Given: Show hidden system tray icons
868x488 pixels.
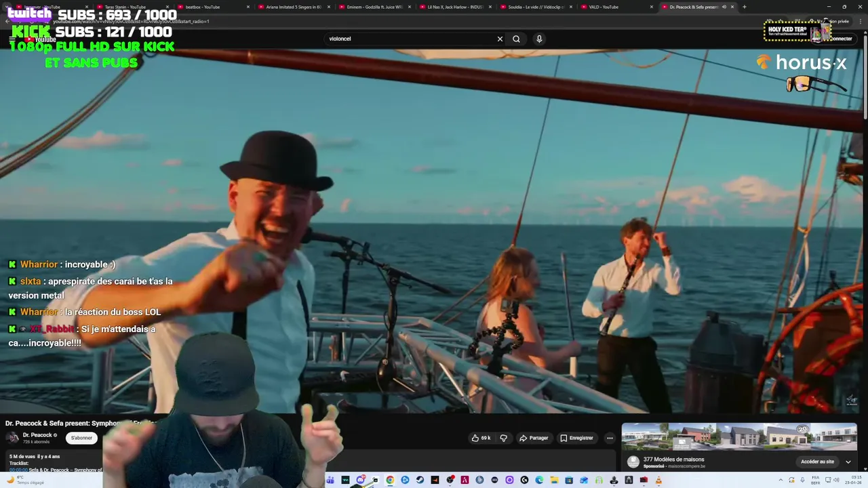Looking at the screenshot, I should tap(781, 480).
